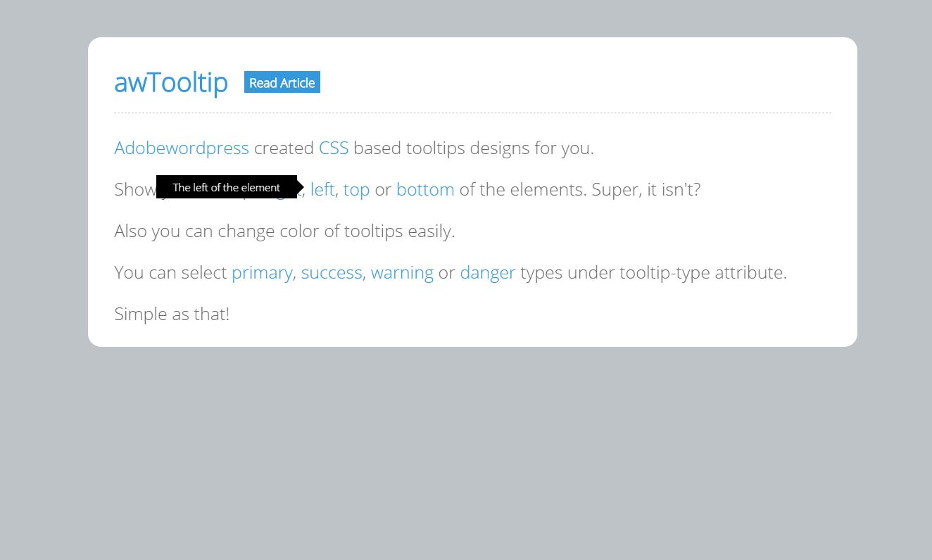Select the success tooltip type link

(331, 272)
